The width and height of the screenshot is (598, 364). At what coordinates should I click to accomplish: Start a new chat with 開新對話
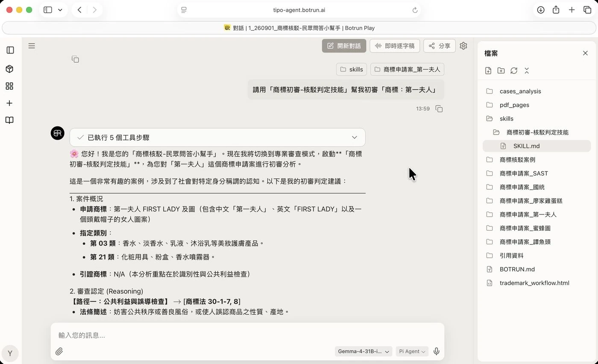344,46
